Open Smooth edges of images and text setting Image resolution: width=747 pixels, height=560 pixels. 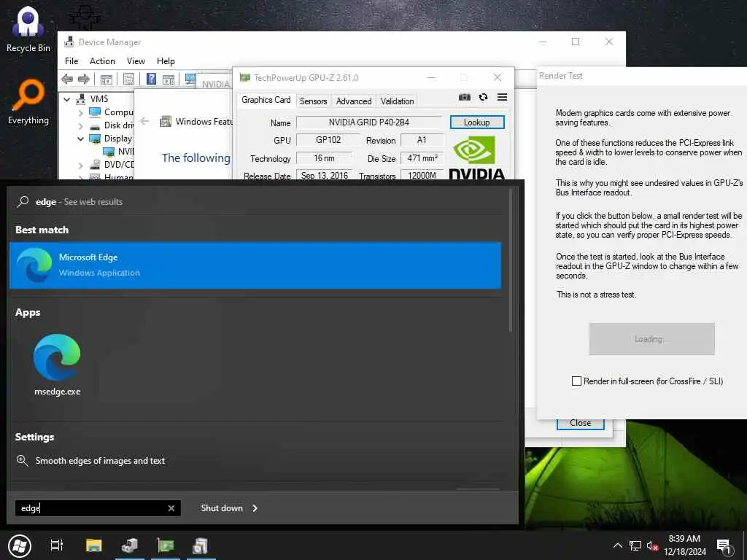click(x=100, y=461)
